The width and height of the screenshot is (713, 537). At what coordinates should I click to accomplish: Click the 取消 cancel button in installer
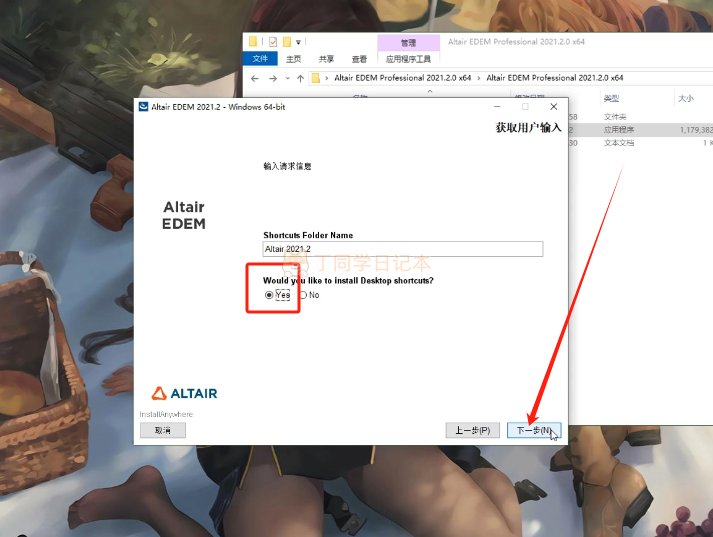[x=163, y=430]
